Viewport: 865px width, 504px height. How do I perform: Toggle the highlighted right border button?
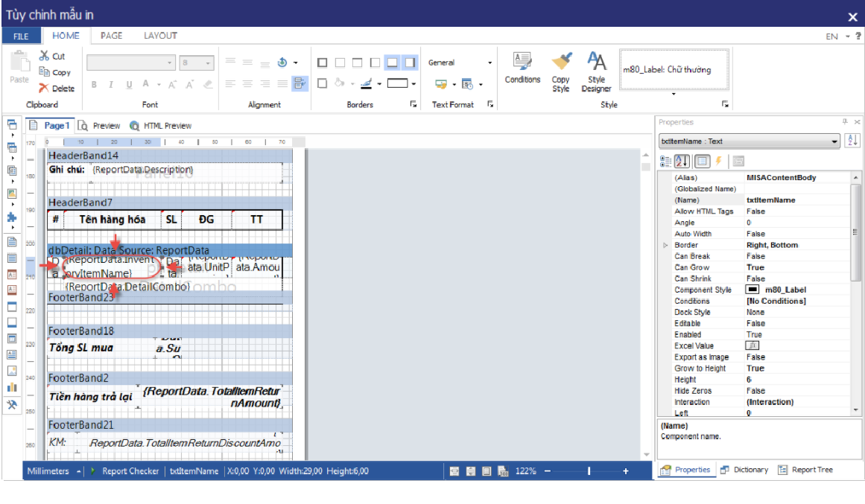411,63
